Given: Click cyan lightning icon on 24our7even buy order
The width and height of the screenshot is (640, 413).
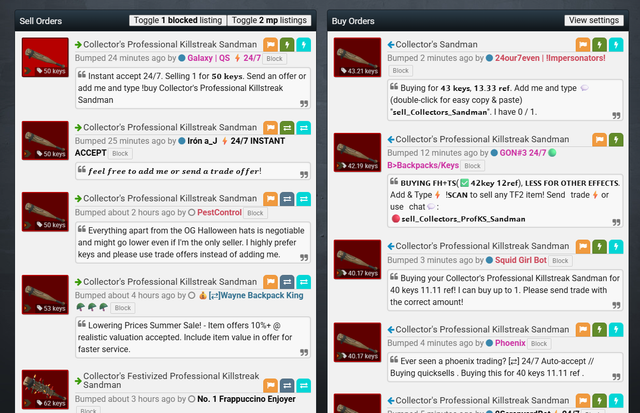Looking at the screenshot, I should click(x=616, y=44).
